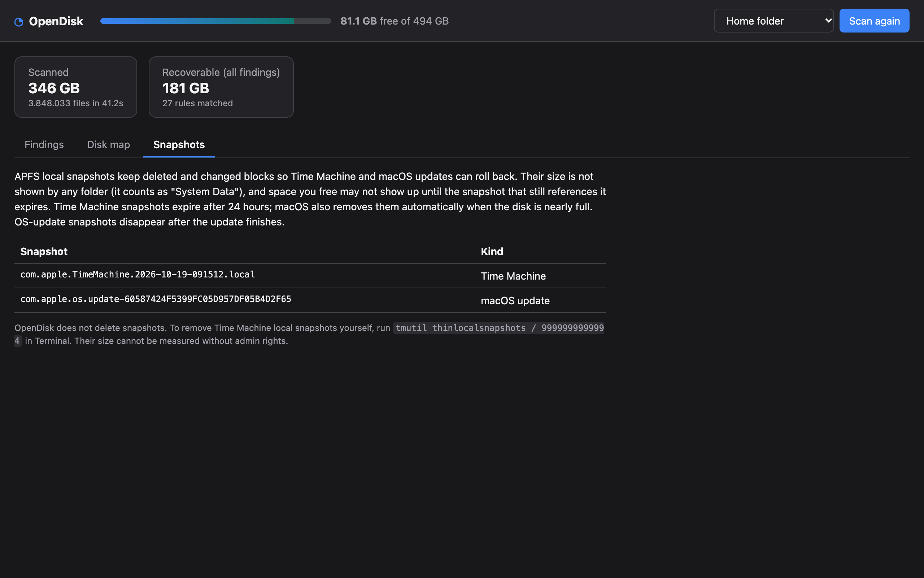Click the OpenDisk logo icon

19,22
